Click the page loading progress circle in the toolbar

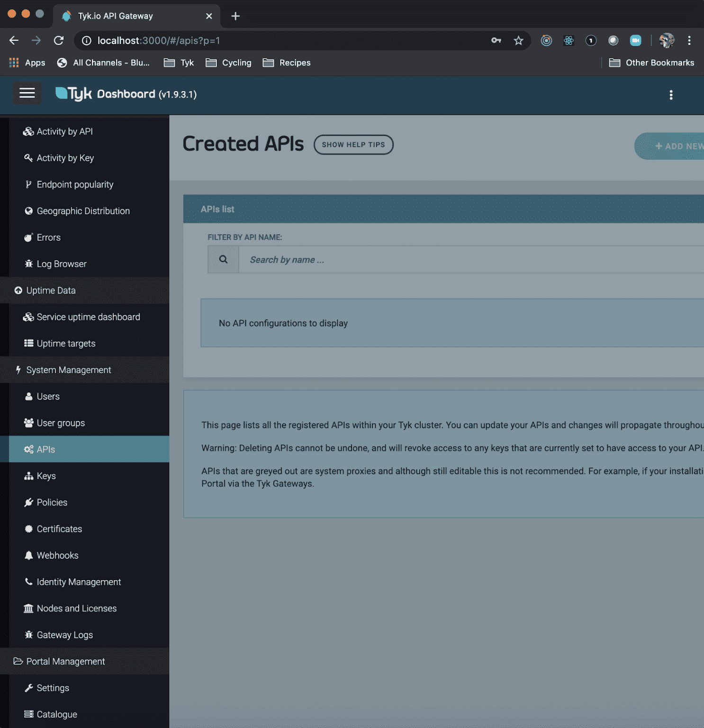coord(614,40)
